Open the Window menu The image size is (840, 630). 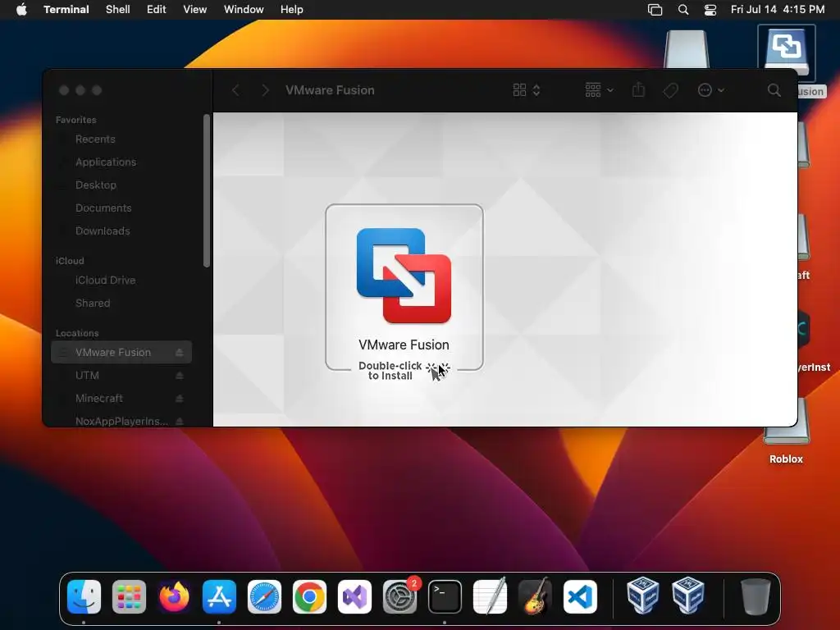[244, 10]
